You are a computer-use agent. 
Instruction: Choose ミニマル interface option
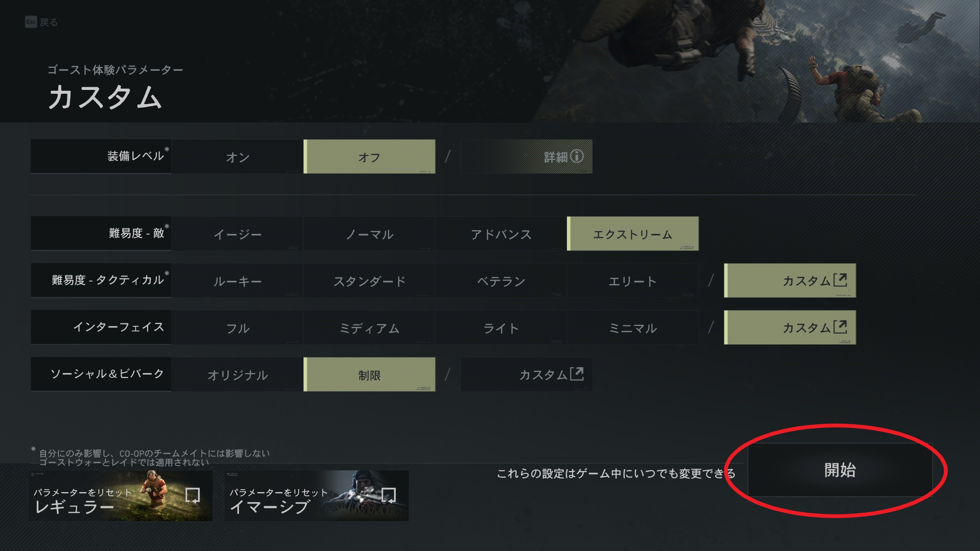[632, 328]
